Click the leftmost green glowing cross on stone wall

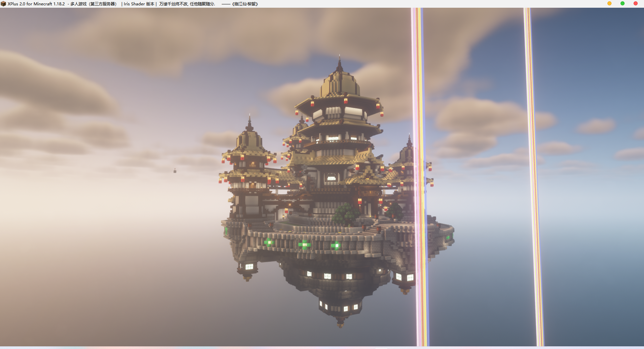(x=269, y=242)
